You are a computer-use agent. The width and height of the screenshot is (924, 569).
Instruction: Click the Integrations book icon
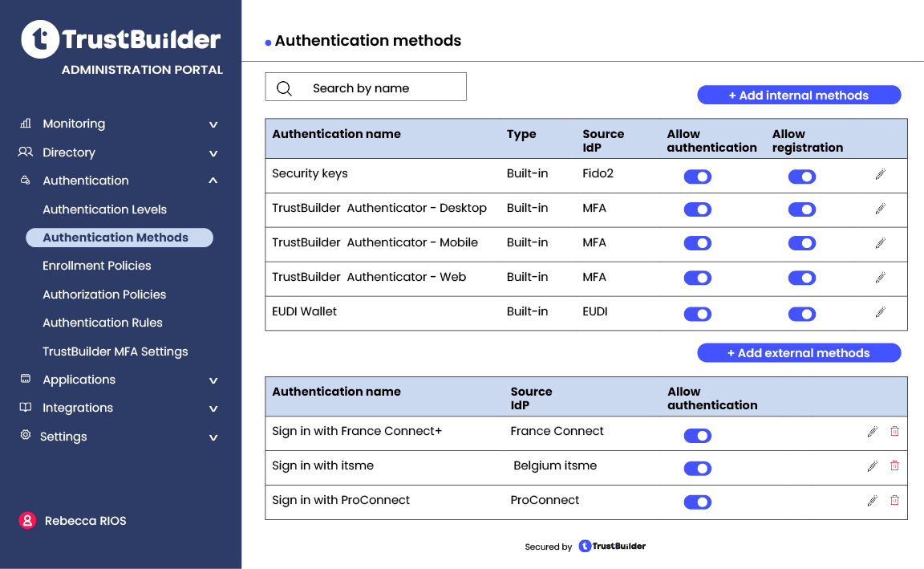26,407
